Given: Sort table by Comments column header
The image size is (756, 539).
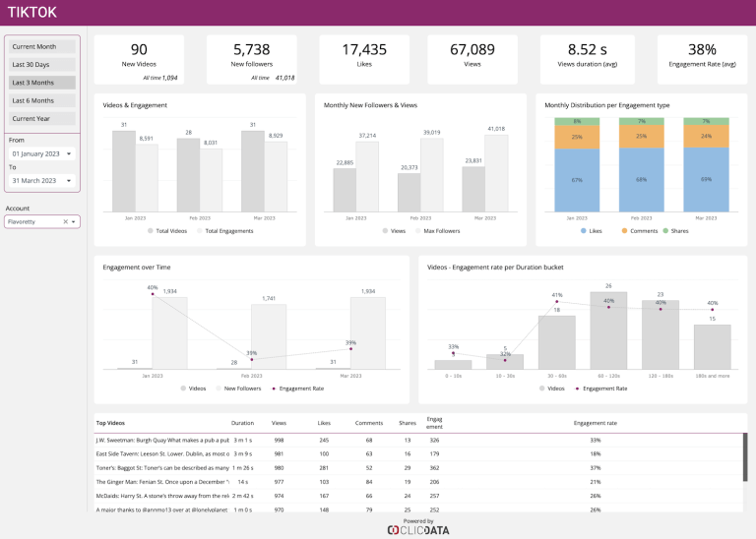Looking at the screenshot, I should click(369, 423).
